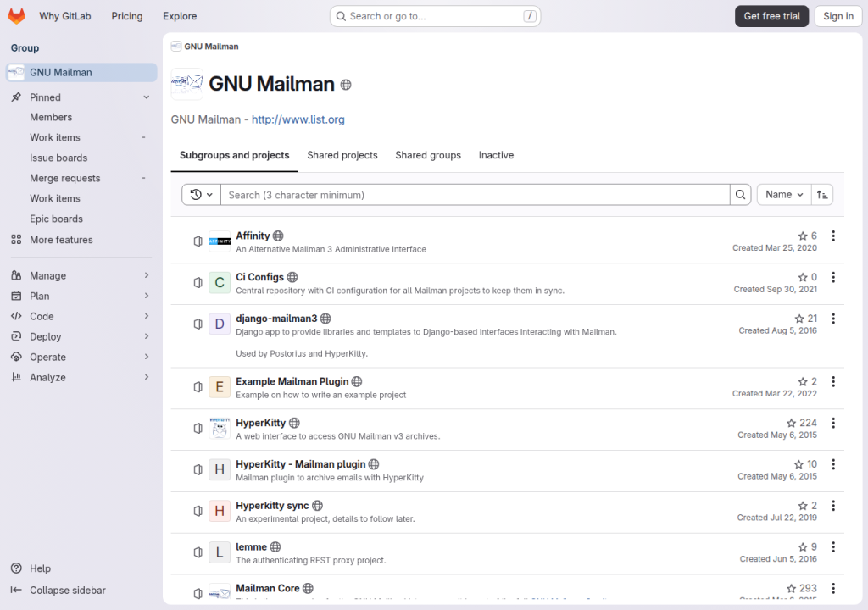Click the Pinned pin icon in sidebar

16,97
